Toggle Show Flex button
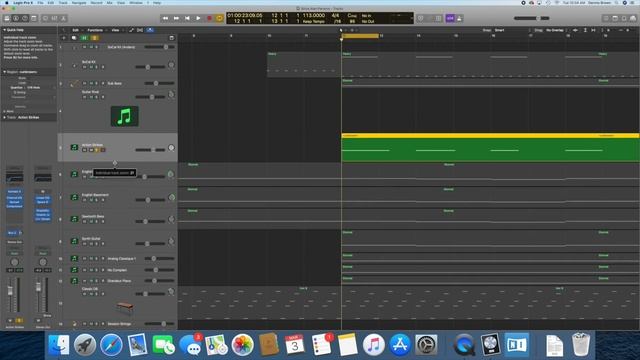This screenshot has height=360, width=640. tap(140, 30)
